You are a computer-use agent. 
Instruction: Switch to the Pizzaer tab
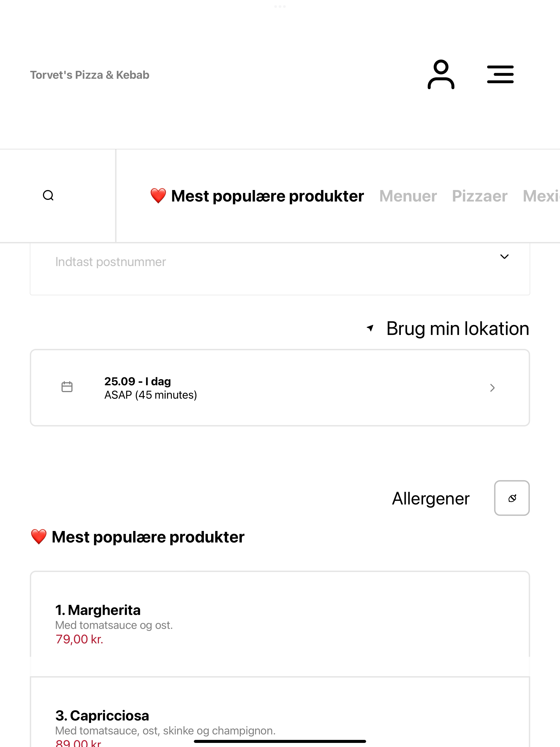(480, 196)
